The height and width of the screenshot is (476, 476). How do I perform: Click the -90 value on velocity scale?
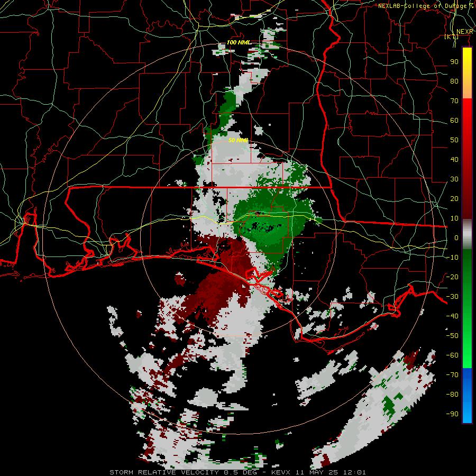tap(452, 414)
